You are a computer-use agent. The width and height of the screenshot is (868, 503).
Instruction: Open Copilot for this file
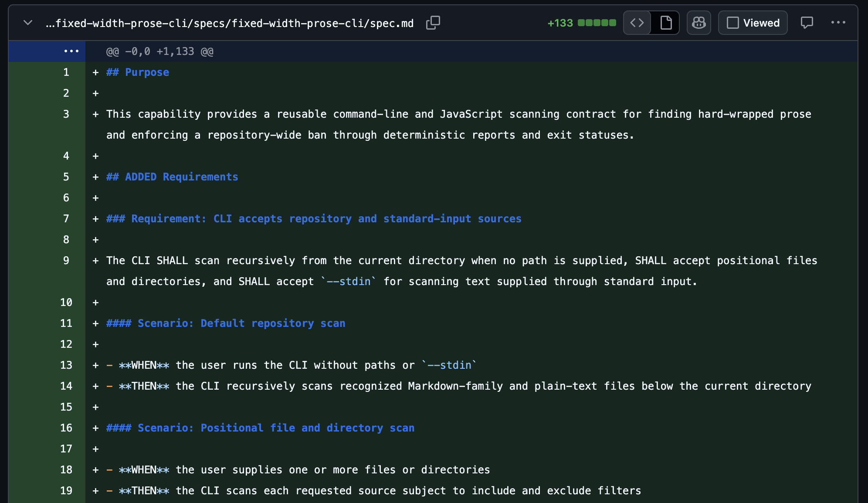pyautogui.click(x=699, y=23)
